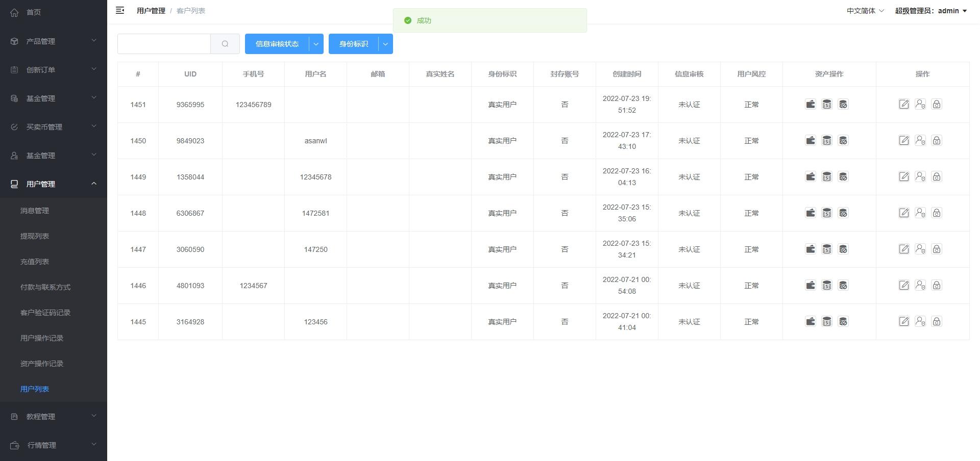Click the 创建时间 column header

pos(627,74)
